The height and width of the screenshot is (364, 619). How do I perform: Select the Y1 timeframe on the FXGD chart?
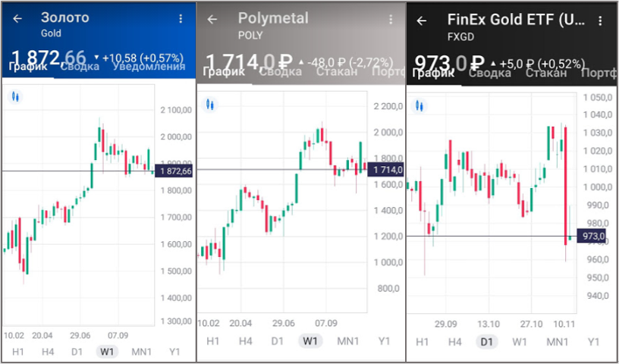point(593,342)
